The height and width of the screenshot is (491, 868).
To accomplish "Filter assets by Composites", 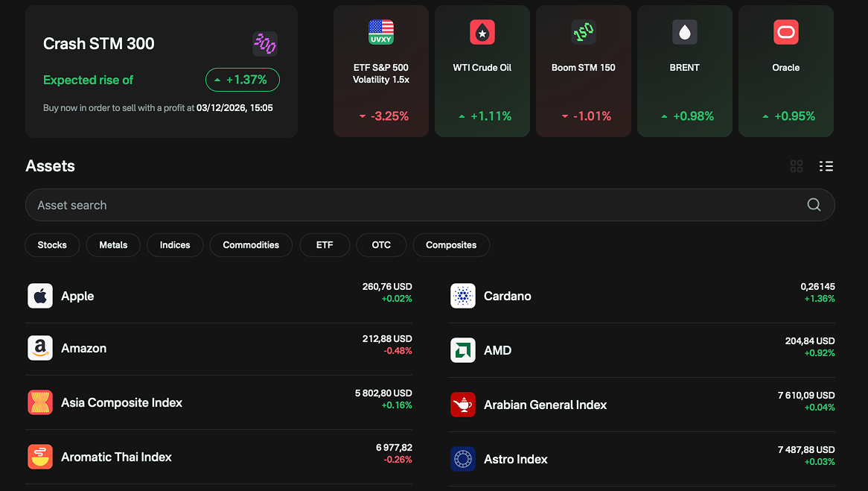I will [x=451, y=245].
